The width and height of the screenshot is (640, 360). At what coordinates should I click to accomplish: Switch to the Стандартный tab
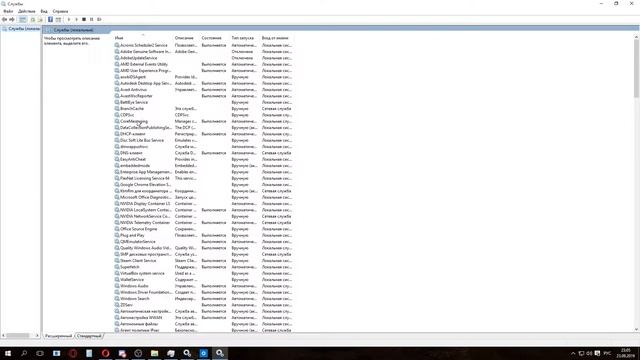click(x=89, y=336)
